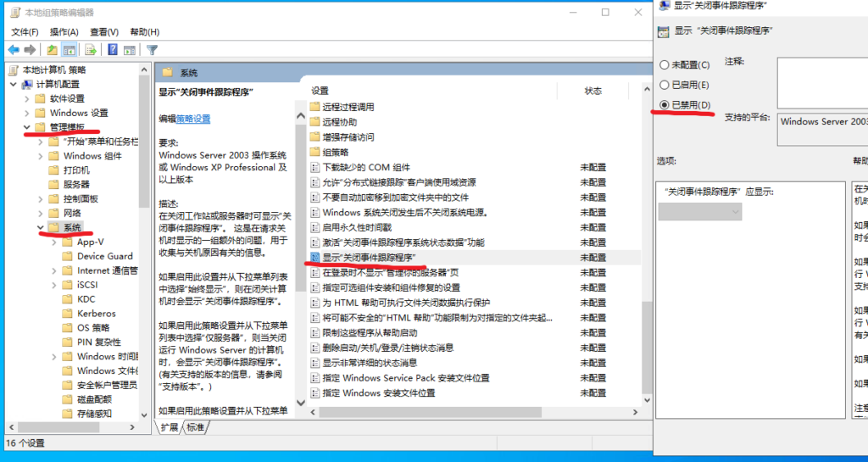868x462 pixels.
Task: Select the 已启用(E) radio button
Action: (665, 85)
